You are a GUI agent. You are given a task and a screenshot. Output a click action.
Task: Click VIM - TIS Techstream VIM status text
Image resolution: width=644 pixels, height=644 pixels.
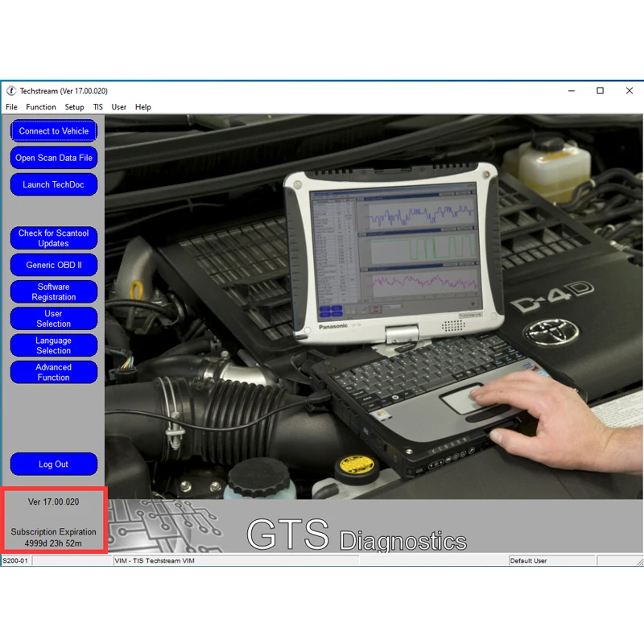click(x=155, y=560)
